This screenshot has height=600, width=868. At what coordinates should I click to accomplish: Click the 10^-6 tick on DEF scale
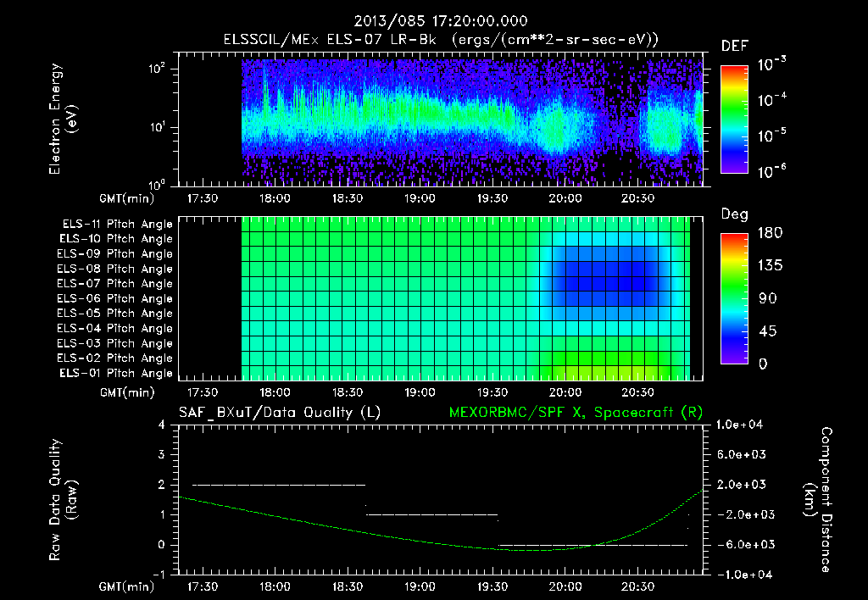(772, 171)
